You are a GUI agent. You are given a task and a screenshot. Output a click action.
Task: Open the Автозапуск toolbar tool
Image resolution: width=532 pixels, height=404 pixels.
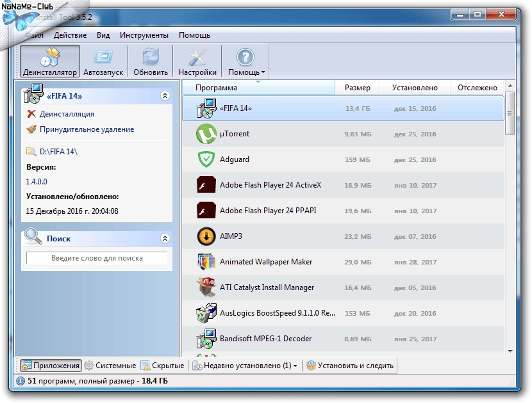pyautogui.click(x=103, y=61)
